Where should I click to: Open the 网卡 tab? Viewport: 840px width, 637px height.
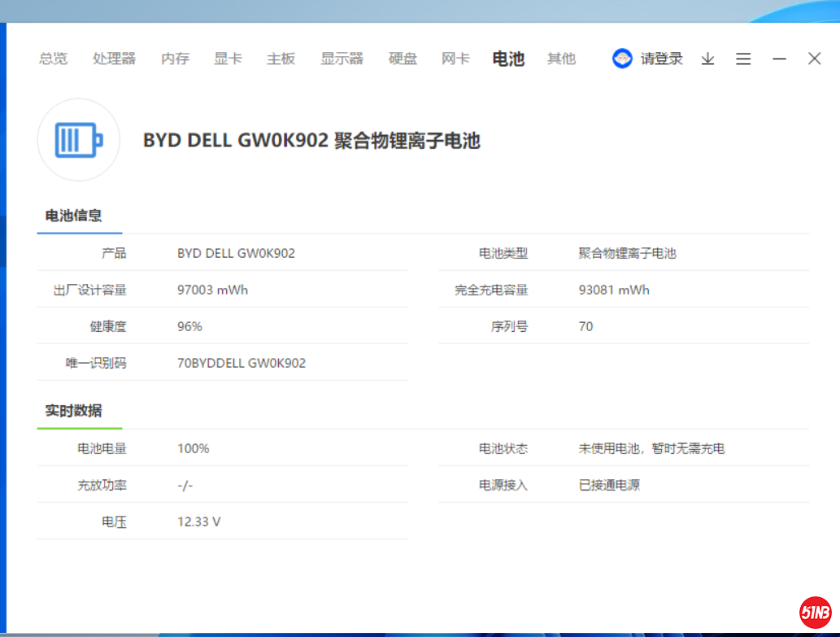[455, 59]
